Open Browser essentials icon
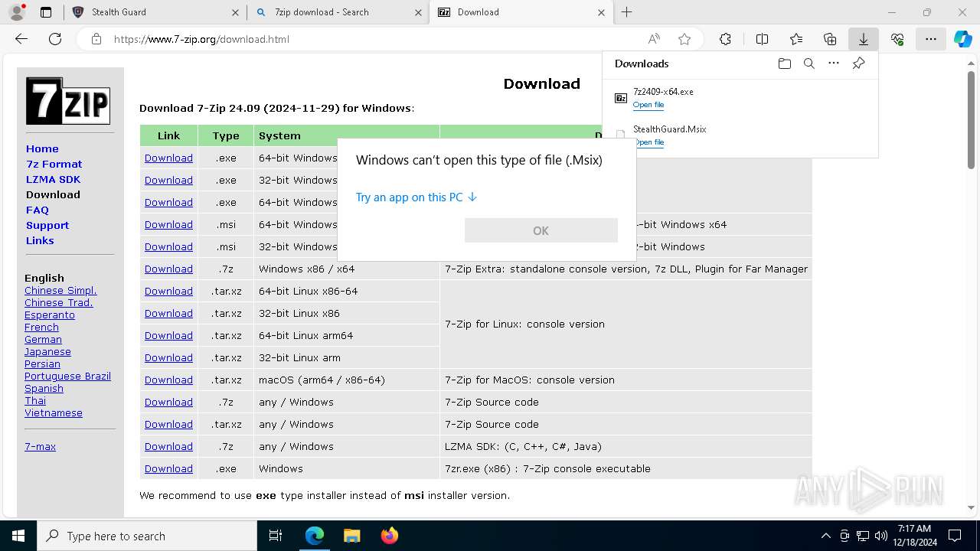980x551 pixels. tap(897, 39)
